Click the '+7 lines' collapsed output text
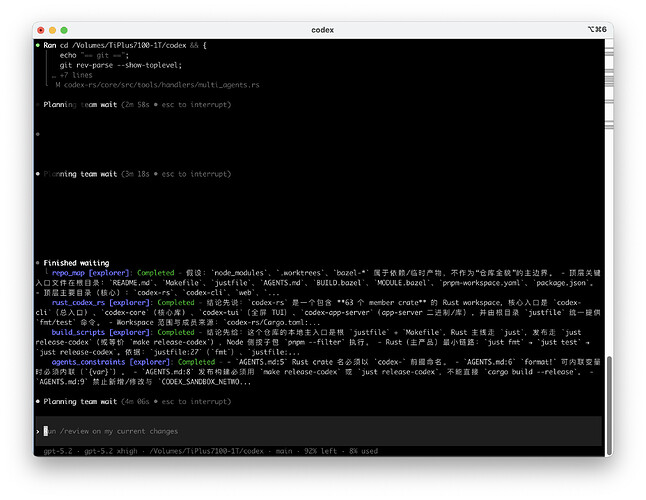This screenshot has width=646, height=500. click(76, 75)
